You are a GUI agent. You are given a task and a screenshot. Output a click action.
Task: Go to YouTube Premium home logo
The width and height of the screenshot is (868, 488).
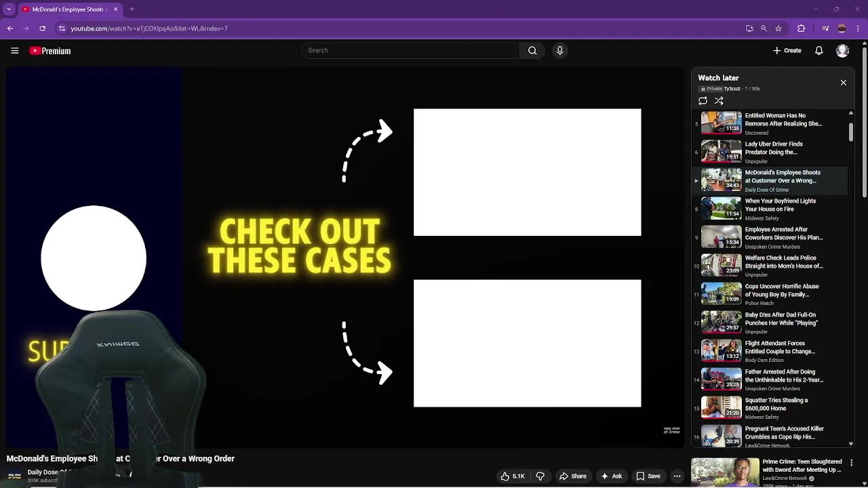pyautogui.click(x=50, y=51)
